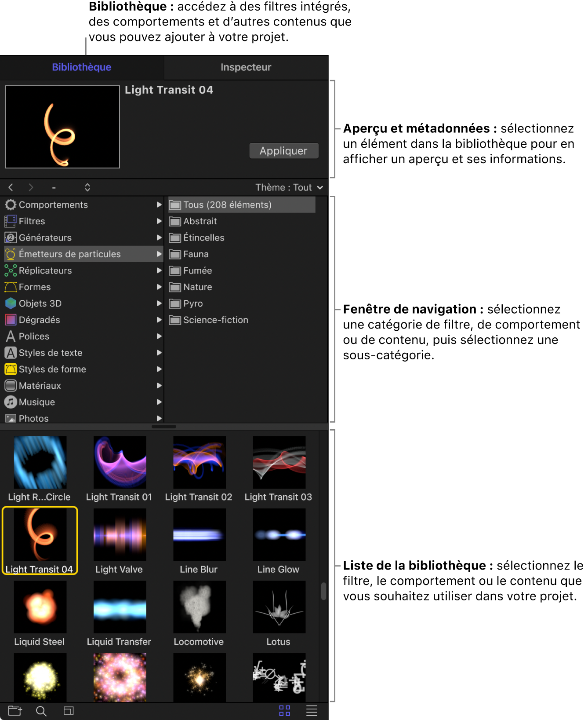Select the Bibliothèque tab
This screenshot has height=720, width=588.
pyautogui.click(x=82, y=67)
